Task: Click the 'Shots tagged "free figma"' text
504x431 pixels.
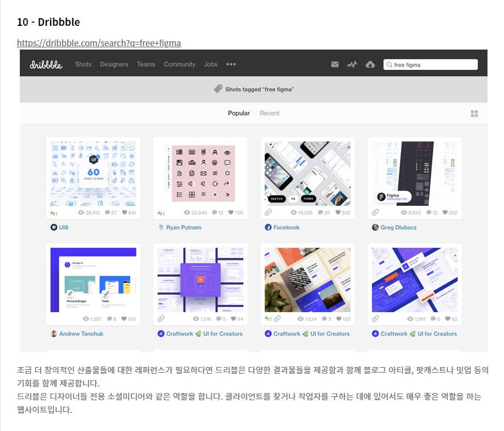Action: (259, 89)
